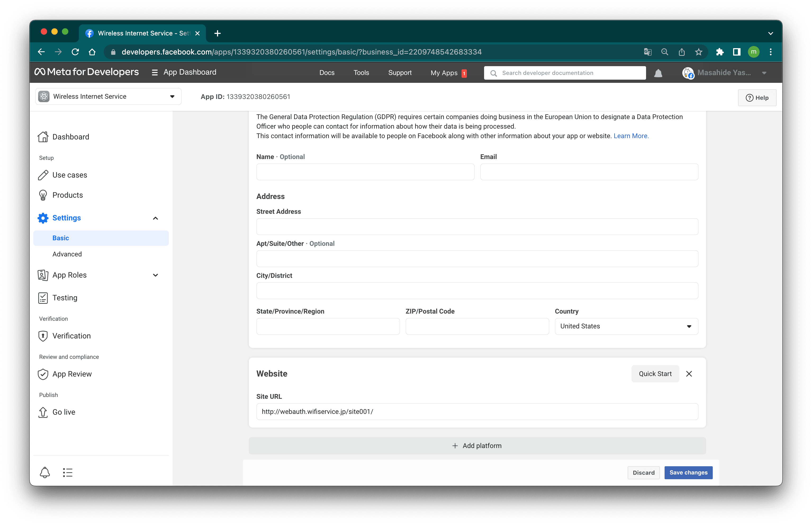This screenshot has width=812, height=525.
Task: Click the tab list chevron in title bar
Action: 770,33
